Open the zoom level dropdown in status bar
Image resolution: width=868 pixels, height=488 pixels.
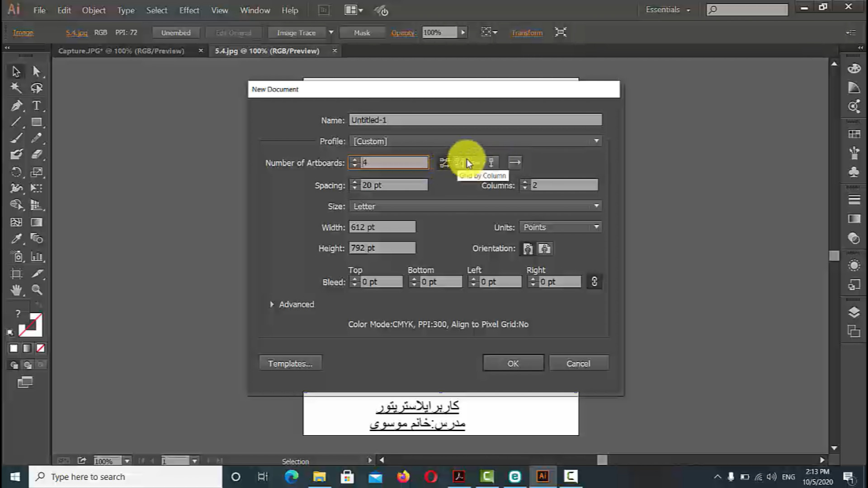point(127,461)
